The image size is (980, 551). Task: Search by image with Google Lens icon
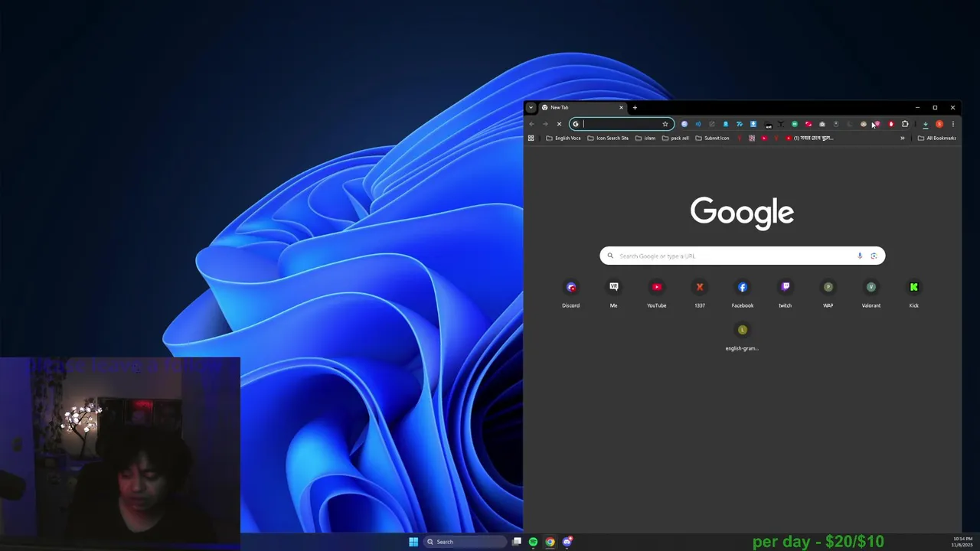(x=874, y=256)
